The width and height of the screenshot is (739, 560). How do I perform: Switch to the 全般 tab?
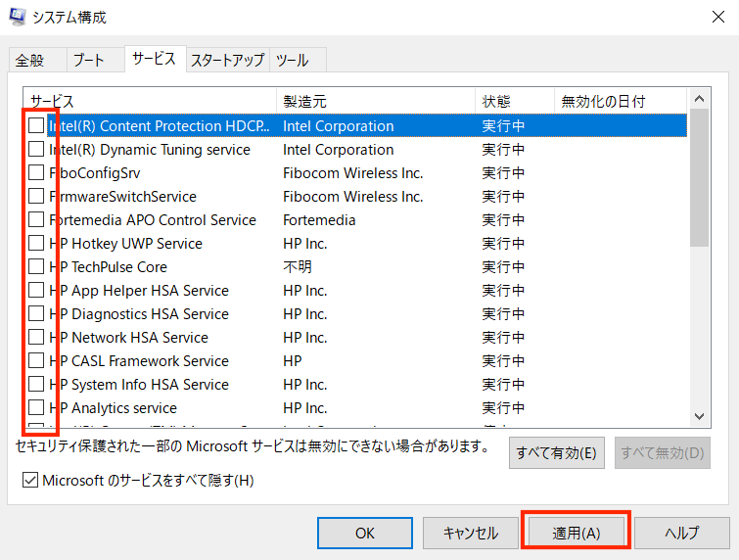38,61
